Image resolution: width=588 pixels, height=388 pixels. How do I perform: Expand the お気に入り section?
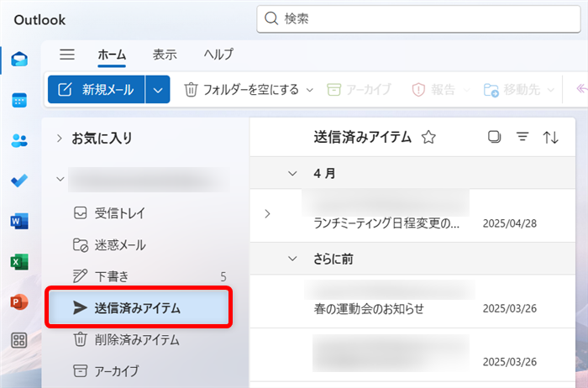pos(60,138)
